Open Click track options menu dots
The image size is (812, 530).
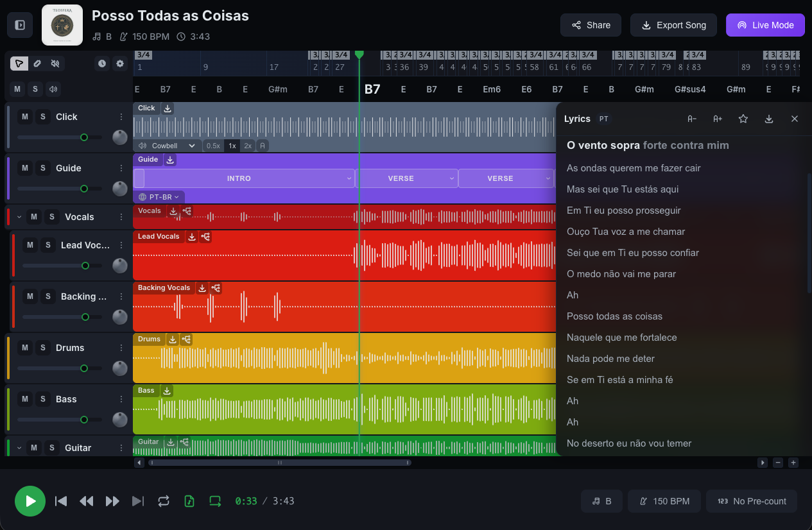click(x=121, y=117)
